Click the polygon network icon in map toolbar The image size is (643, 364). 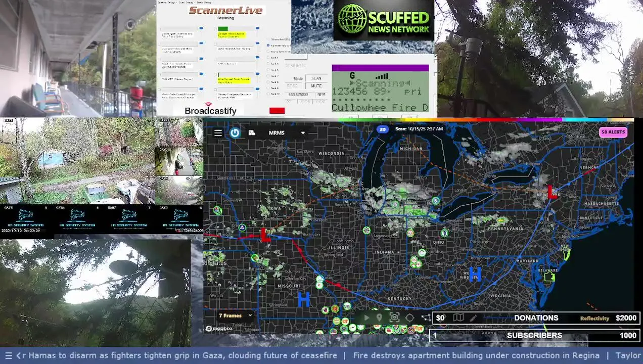point(426,317)
